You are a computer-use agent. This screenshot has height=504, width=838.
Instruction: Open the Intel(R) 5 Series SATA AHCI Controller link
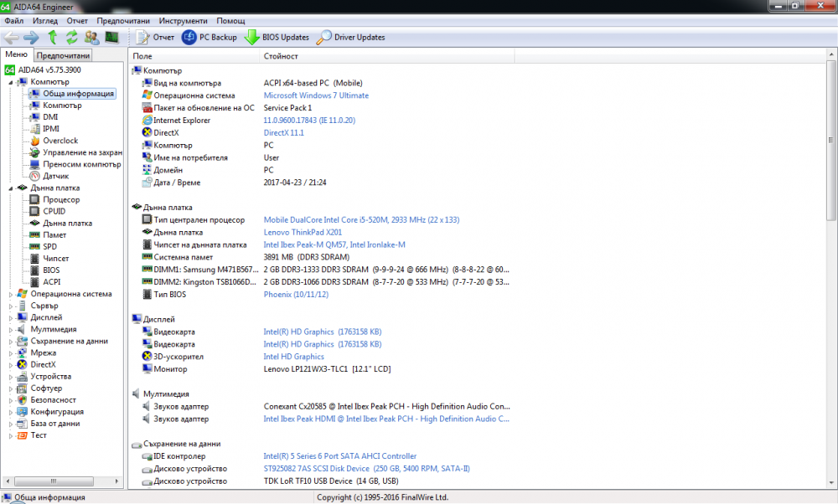tap(340, 456)
